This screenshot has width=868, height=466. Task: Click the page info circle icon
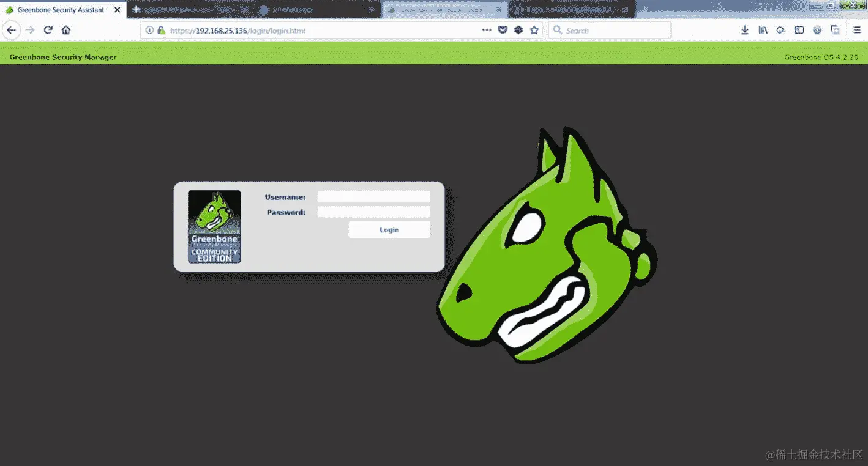point(149,29)
